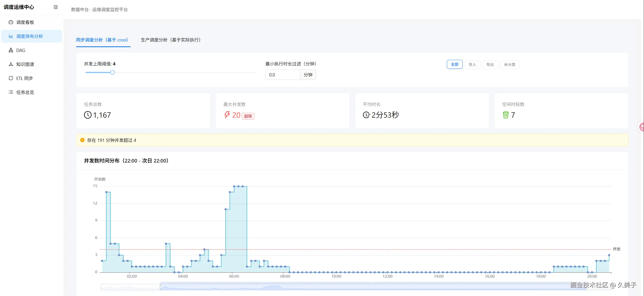Click the 20:00 axis label on chart
The height and width of the screenshot is (296, 644).
(592, 276)
